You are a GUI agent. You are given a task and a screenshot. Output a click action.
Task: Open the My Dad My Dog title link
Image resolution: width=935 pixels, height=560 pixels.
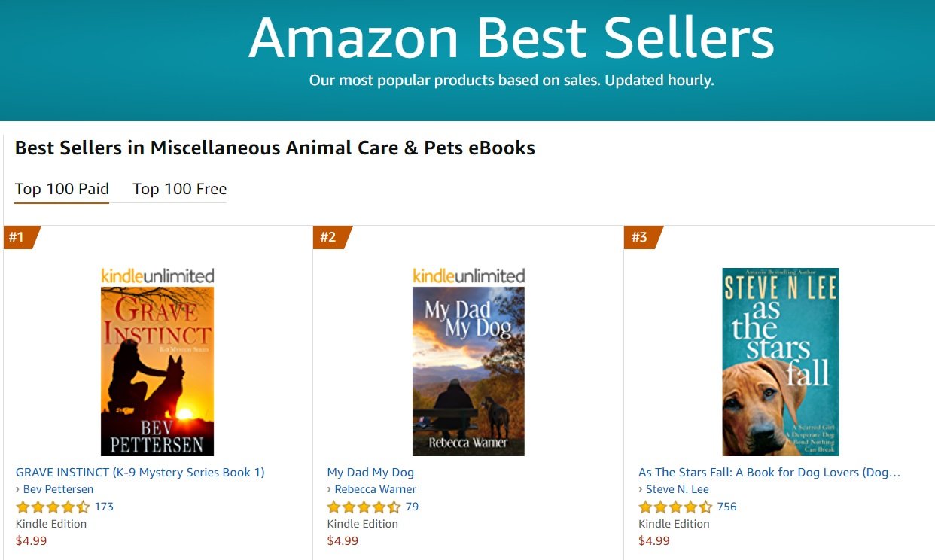(x=370, y=473)
